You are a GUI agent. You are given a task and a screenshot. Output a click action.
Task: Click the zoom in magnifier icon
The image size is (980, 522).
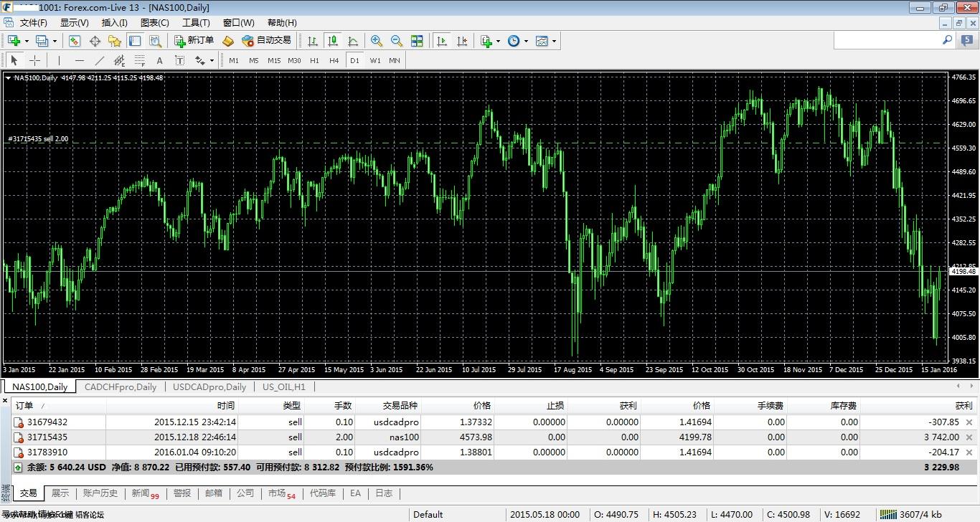tap(376, 41)
